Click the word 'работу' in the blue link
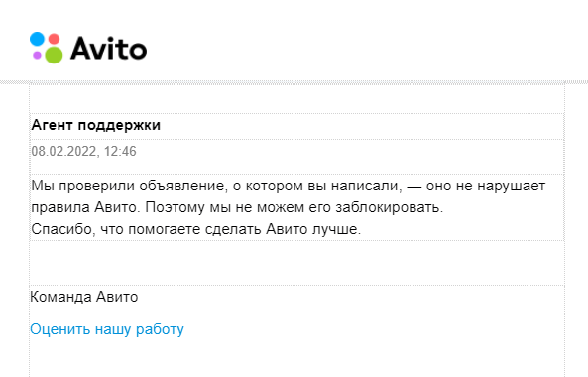 160,330
